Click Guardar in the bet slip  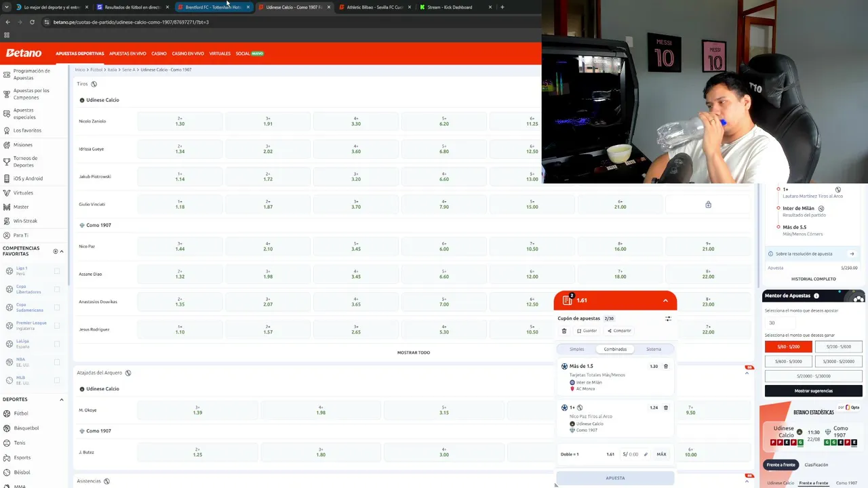tap(587, 331)
